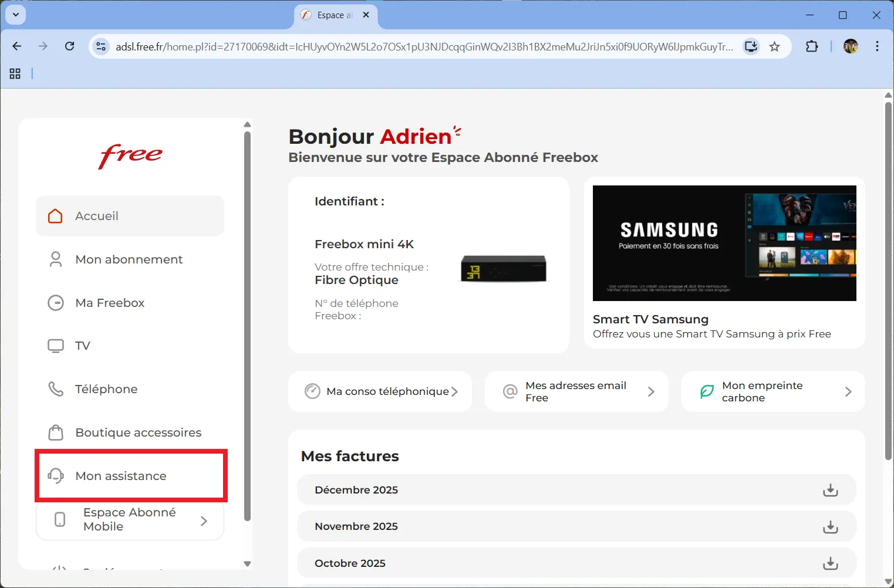Expand the Espace Abonné Mobile chevron
This screenshot has height=588, width=894.
coord(204,520)
